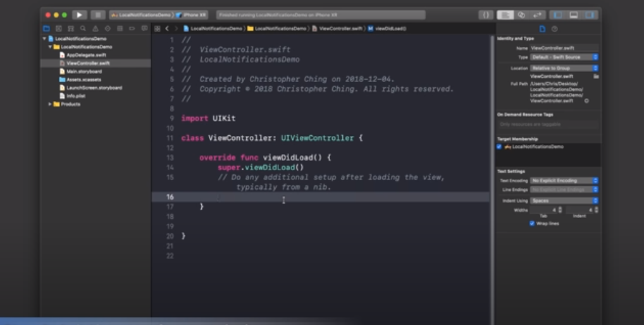Open the Location dropdown Relative to Group
Screen dimensions: 644x325
(x=564, y=68)
